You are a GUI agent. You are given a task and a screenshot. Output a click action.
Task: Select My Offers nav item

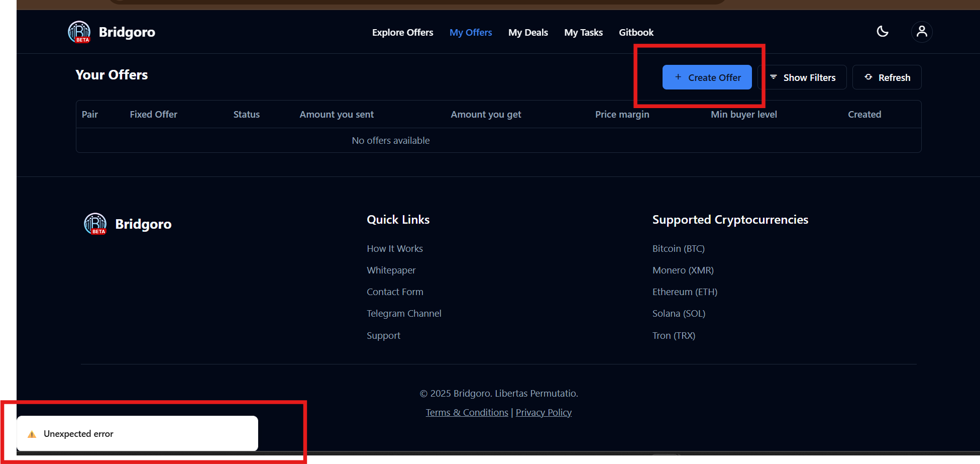point(471,32)
